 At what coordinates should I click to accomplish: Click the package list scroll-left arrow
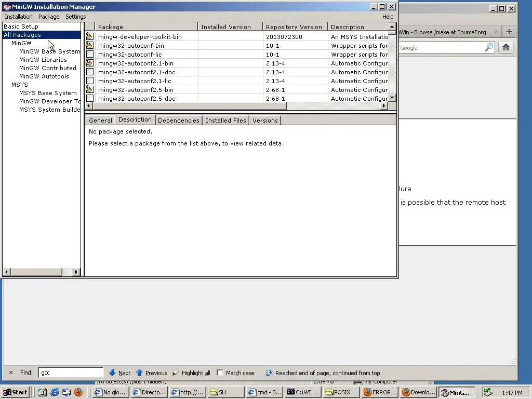88,106
